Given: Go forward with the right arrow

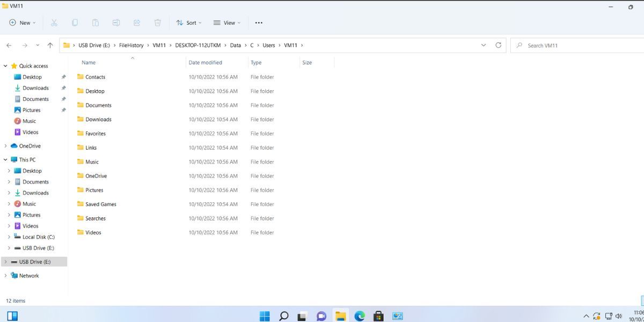Looking at the screenshot, I should point(24,46).
